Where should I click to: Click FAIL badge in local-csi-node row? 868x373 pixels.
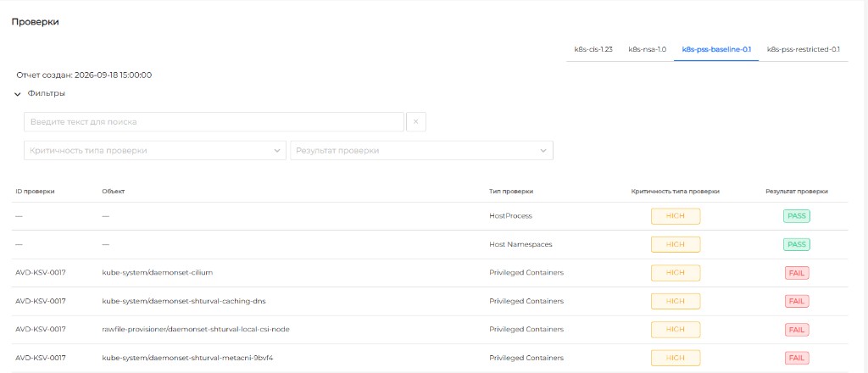tap(797, 329)
